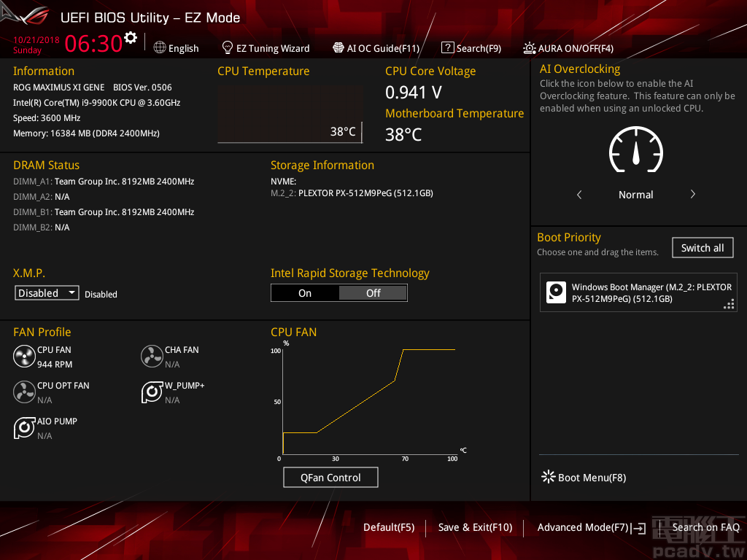Select the CHA FAN fan icon
Viewport: 747px width, 560px height.
click(x=152, y=357)
